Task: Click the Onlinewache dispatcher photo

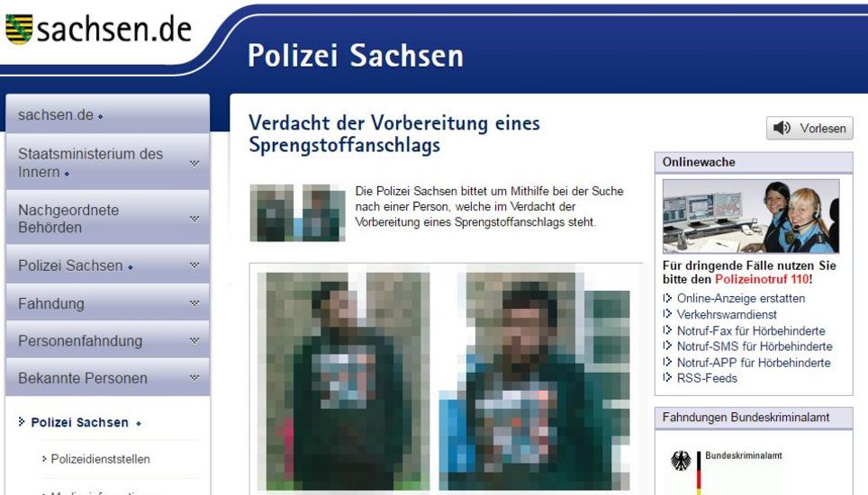Action: pyautogui.click(x=751, y=216)
